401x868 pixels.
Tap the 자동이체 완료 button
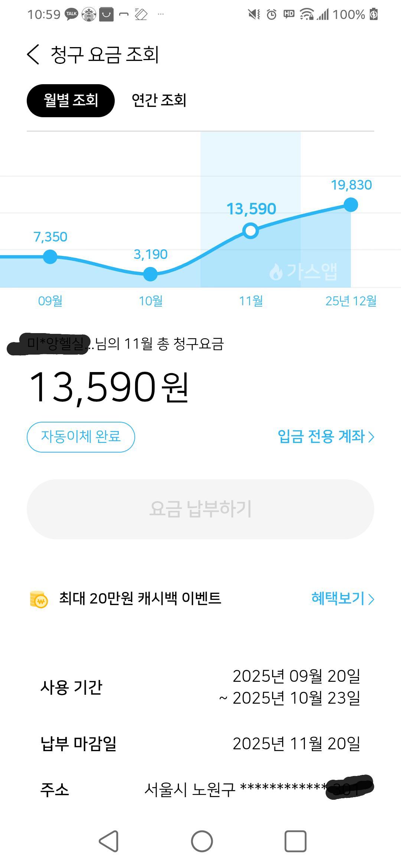tap(81, 437)
